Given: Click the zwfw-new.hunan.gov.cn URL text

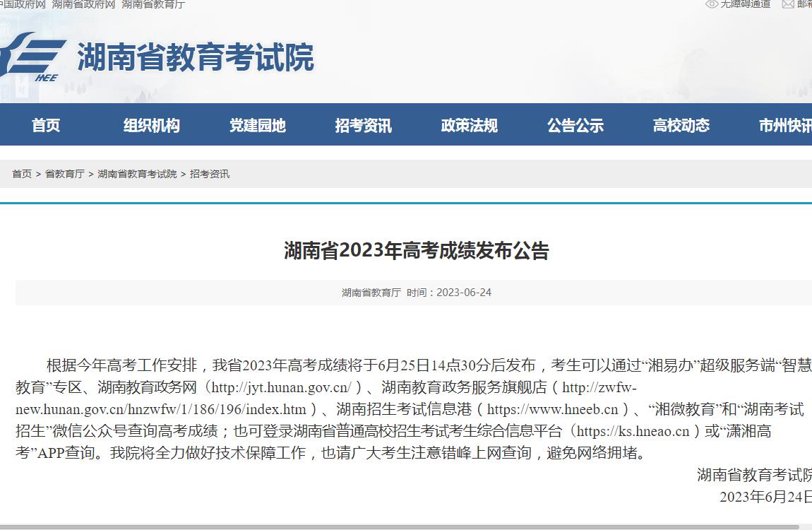Looking at the screenshot, I should click(326, 399).
